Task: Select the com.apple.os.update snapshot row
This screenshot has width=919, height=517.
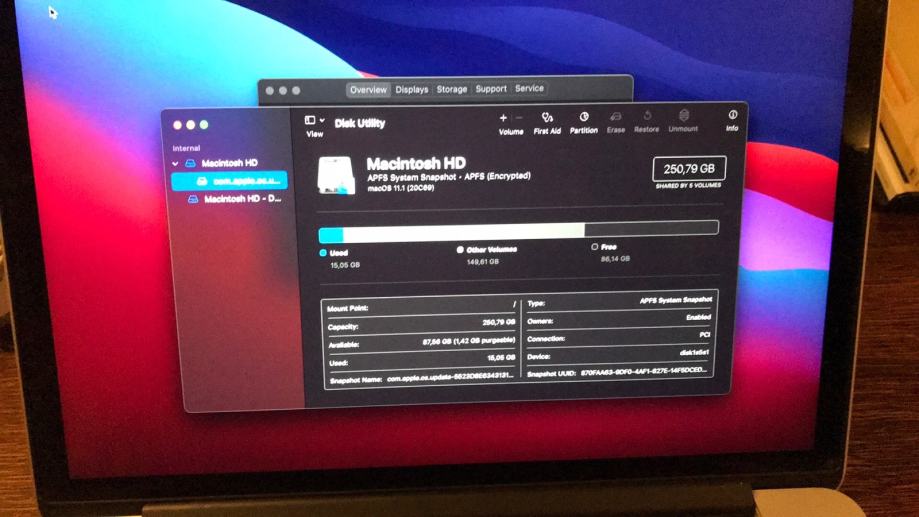Action: (x=229, y=181)
